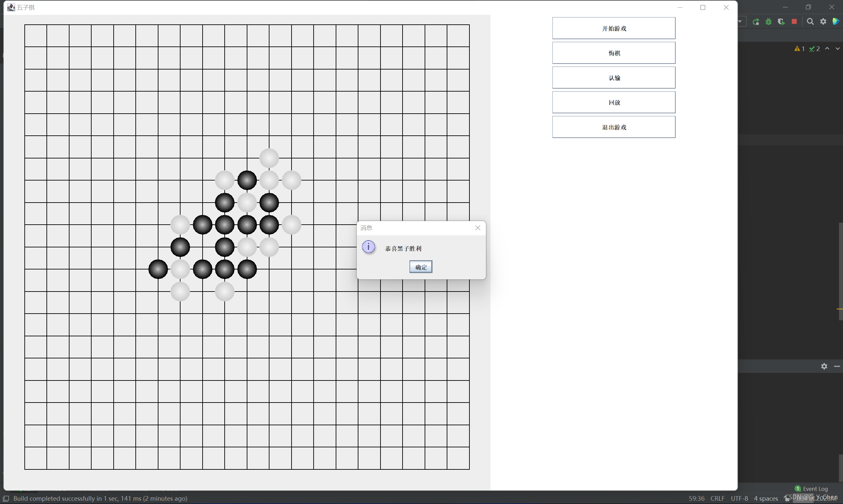
Task: Click the green typo checkmark showing 2
Action: 814,49
